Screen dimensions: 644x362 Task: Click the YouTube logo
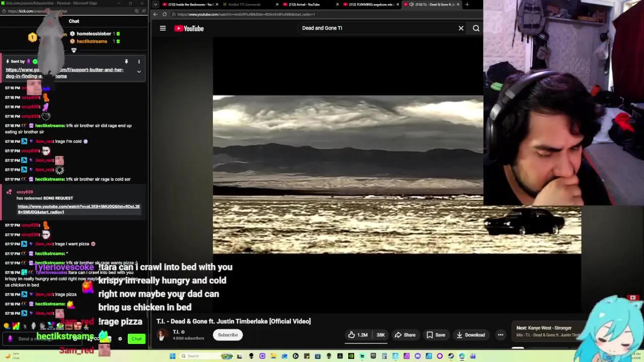click(x=189, y=28)
